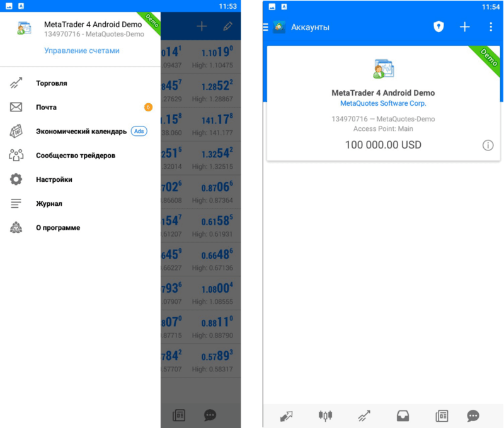Viewport: 504px width, 428px height.
Task: Tap account avatar in drawer header
Action: (x=24, y=28)
